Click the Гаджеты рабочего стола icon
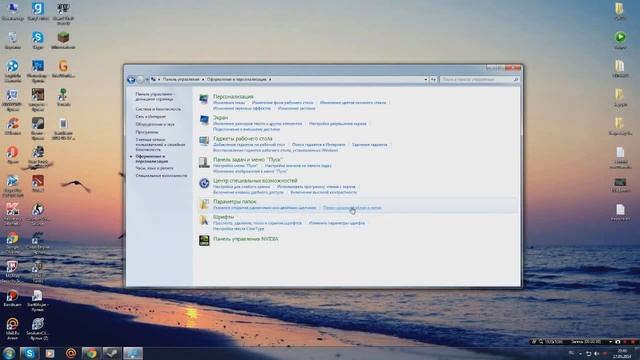 (204, 141)
